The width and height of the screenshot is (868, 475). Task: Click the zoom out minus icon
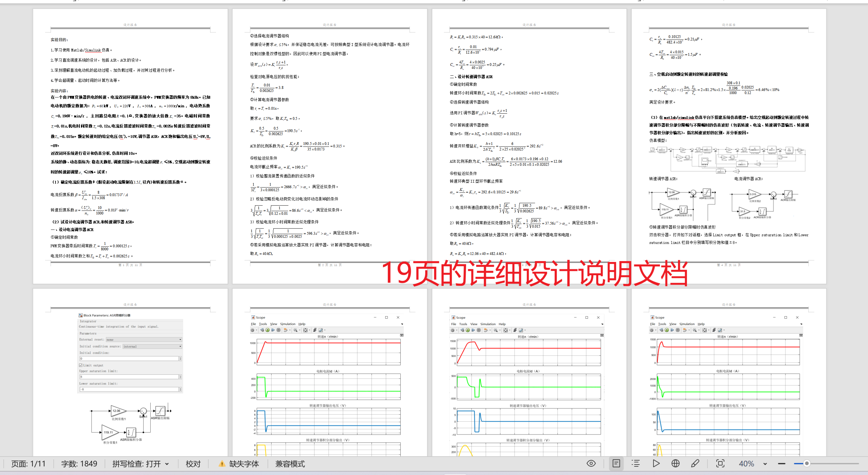click(781, 464)
